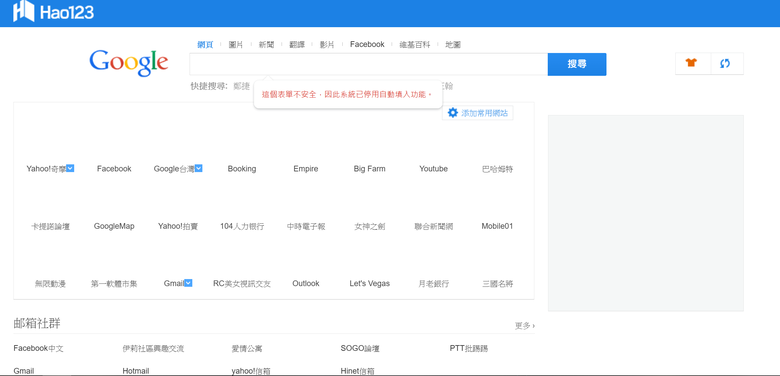Open the Hinet信箱 link
This screenshot has height=376, width=780.
pyautogui.click(x=357, y=371)
